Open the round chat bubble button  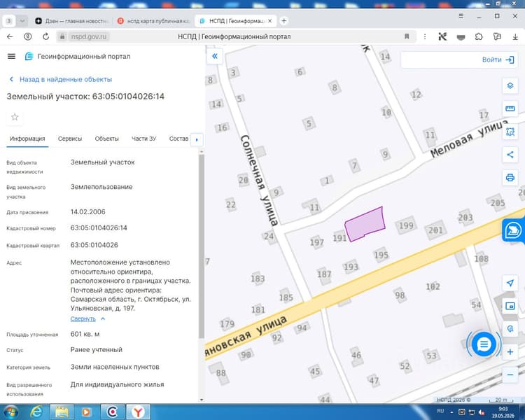pos(484,344)
